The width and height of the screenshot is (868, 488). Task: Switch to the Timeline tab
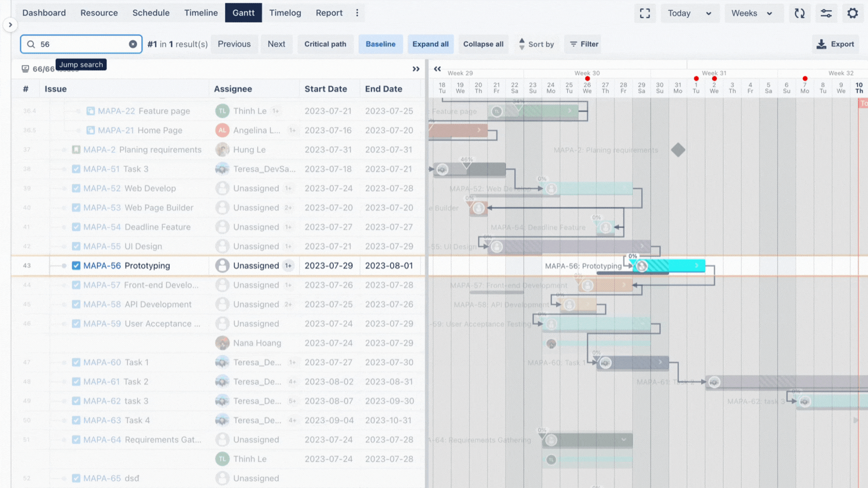tap(200, 13)
